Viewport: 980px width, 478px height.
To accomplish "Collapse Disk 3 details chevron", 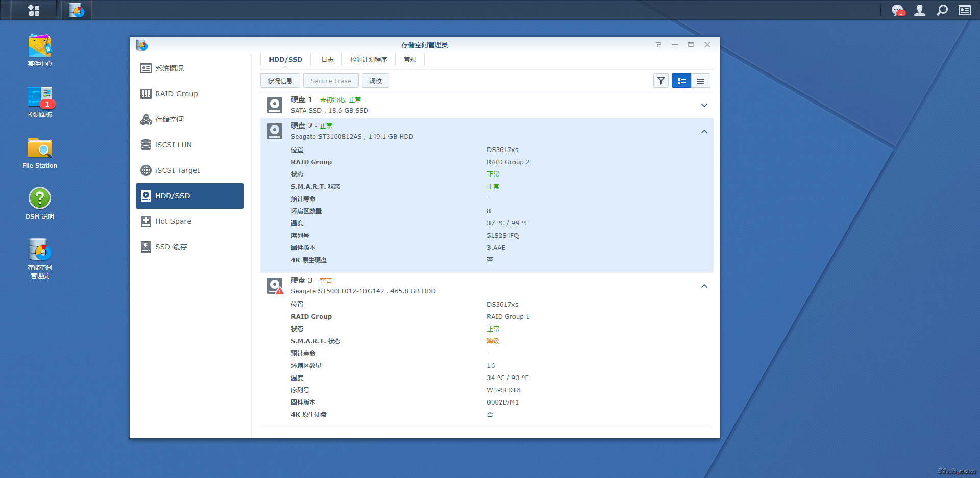I will [704, 286].
